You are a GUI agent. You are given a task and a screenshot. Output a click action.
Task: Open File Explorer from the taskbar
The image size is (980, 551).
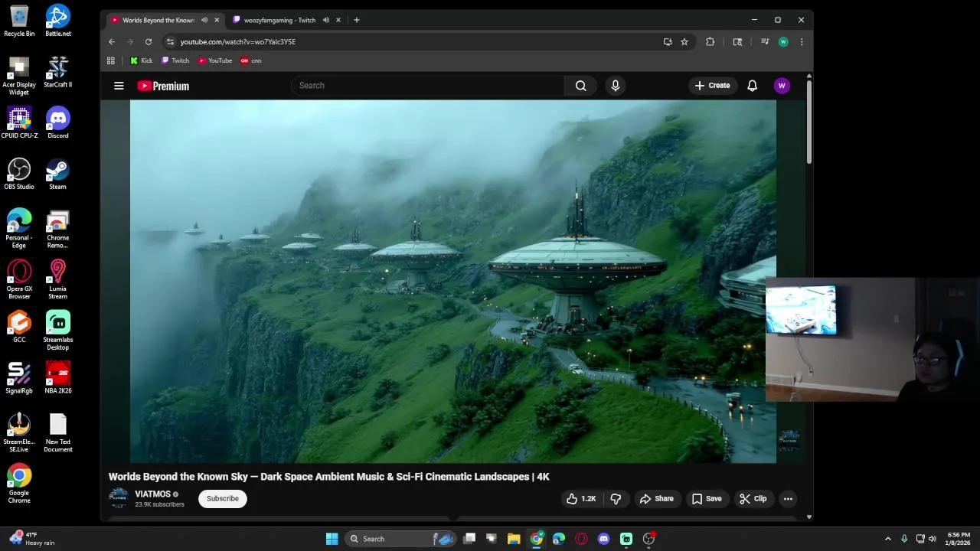click(x=514, y=539)
